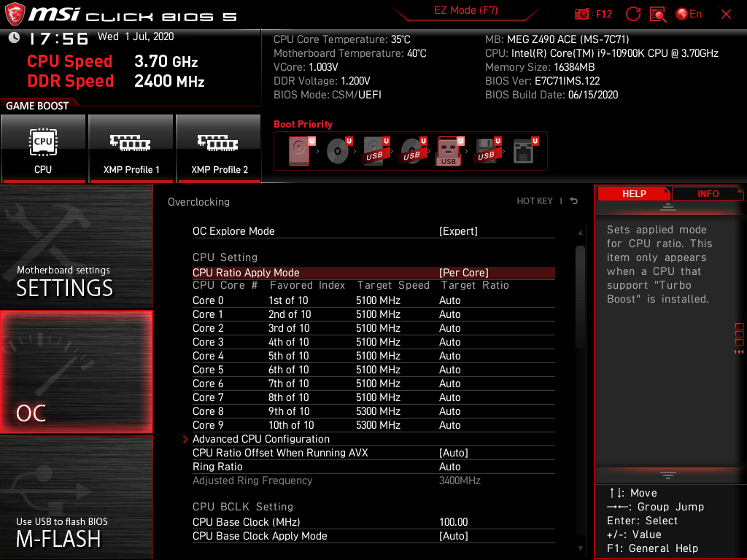Enable XMP Profile 1
Image resolution: width=747 pixels, height=560 pixels.
tap(131, 149)
